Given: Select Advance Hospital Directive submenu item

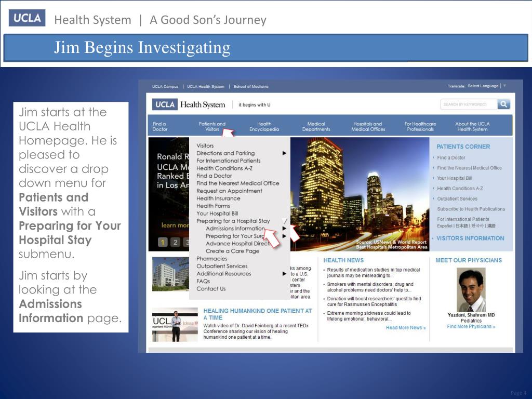Looking at the screenshot, I should (238, 244).
